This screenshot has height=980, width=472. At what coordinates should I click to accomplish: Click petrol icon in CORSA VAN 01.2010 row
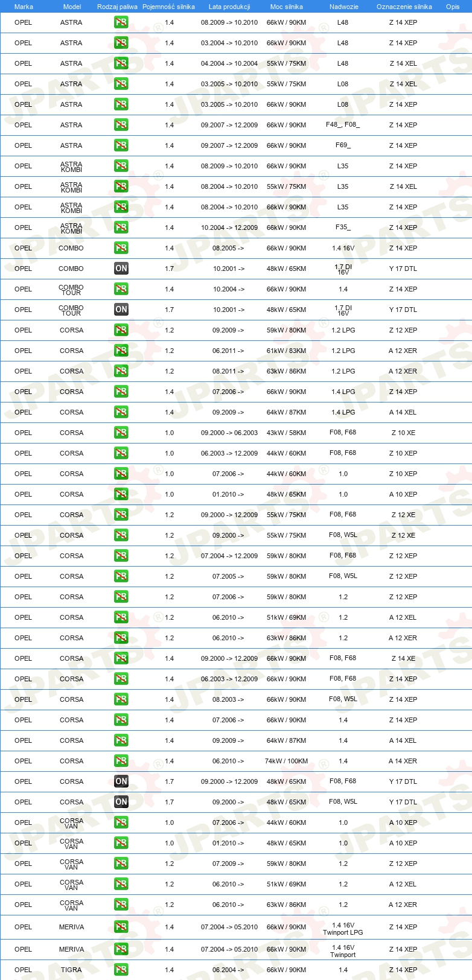[121, 843]
